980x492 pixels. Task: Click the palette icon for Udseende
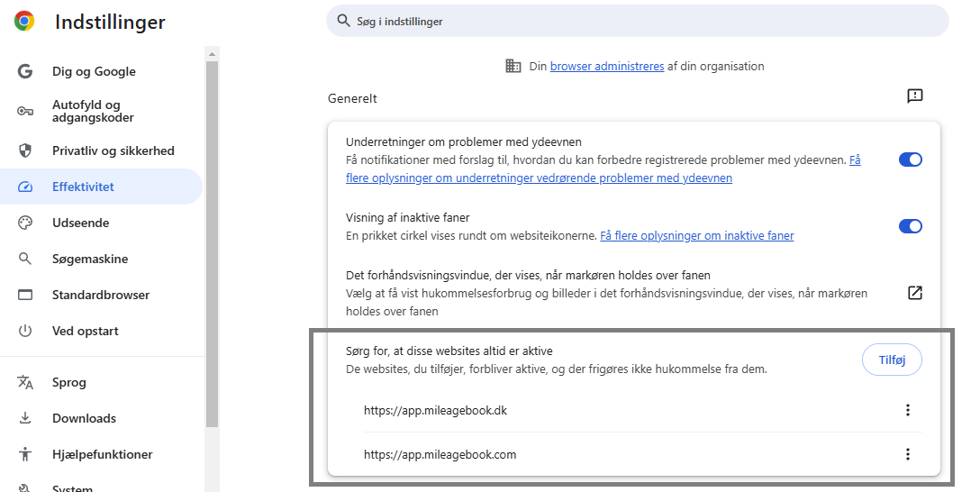click(25, 223)
